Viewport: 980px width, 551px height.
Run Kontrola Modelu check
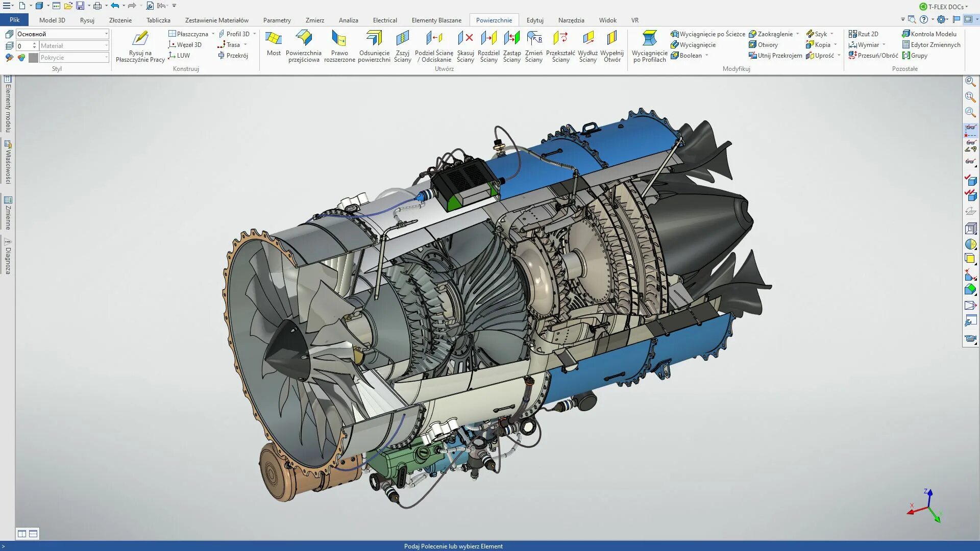coord(930,34)
